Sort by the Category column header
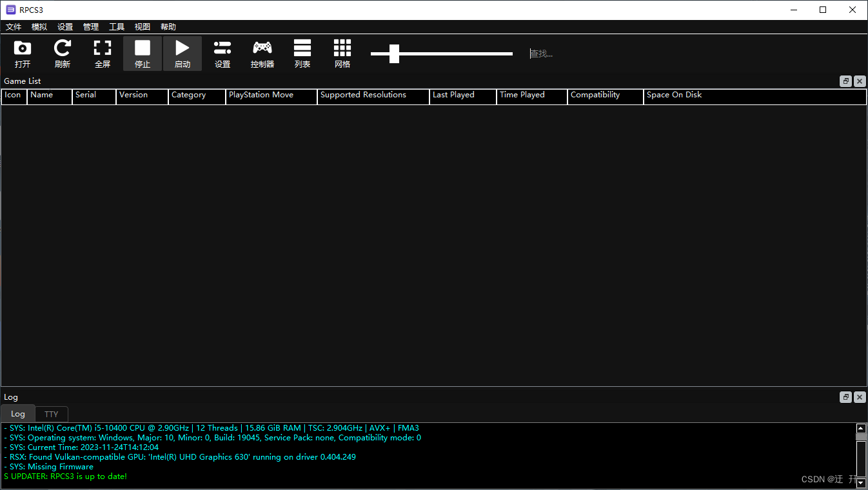The width and height of the screenshot is (868, 490). (x=197, y=95)
